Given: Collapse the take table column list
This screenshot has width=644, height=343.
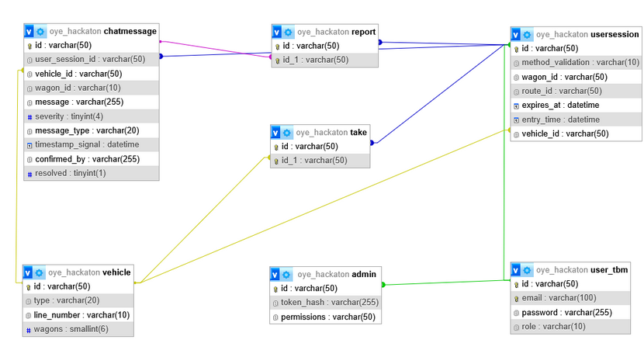Looking at the screenshot, I should (276, 133).
